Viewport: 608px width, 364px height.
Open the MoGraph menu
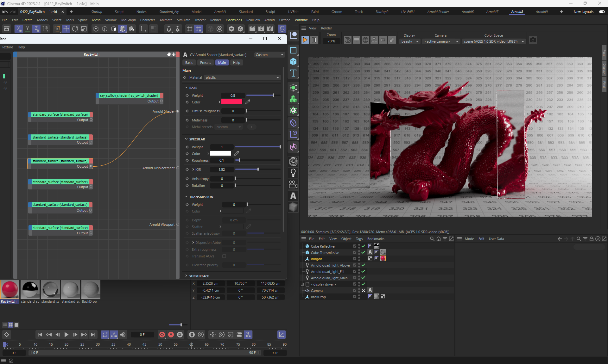[128, 20]
